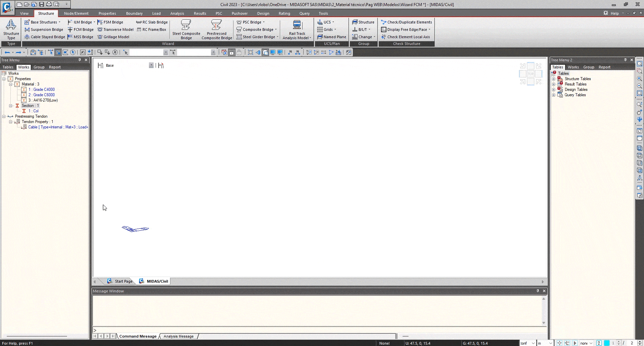Open the Base stage dropdown in viewport

(x=151, y=65)
